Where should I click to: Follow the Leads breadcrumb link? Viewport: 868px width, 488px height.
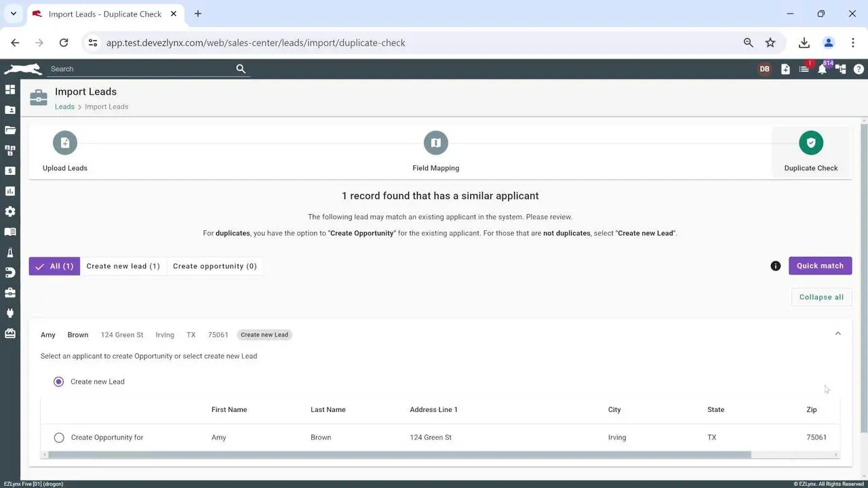pos(64,106)
